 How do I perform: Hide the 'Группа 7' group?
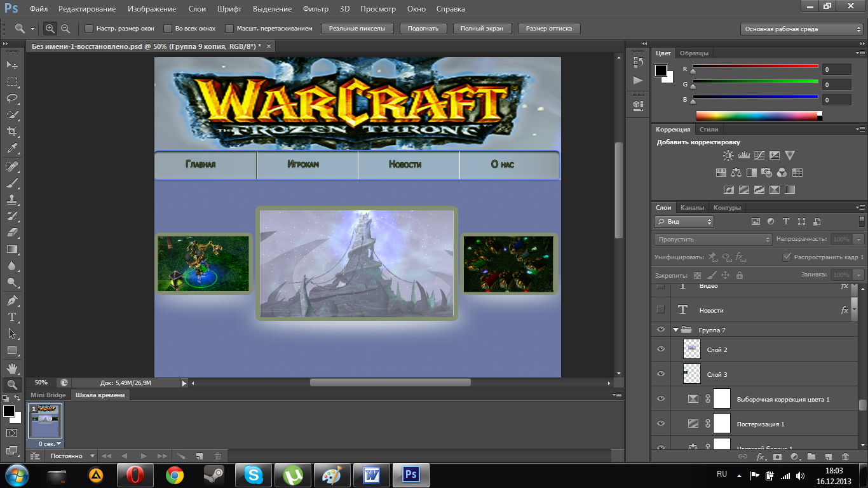(x=661, y=330)
